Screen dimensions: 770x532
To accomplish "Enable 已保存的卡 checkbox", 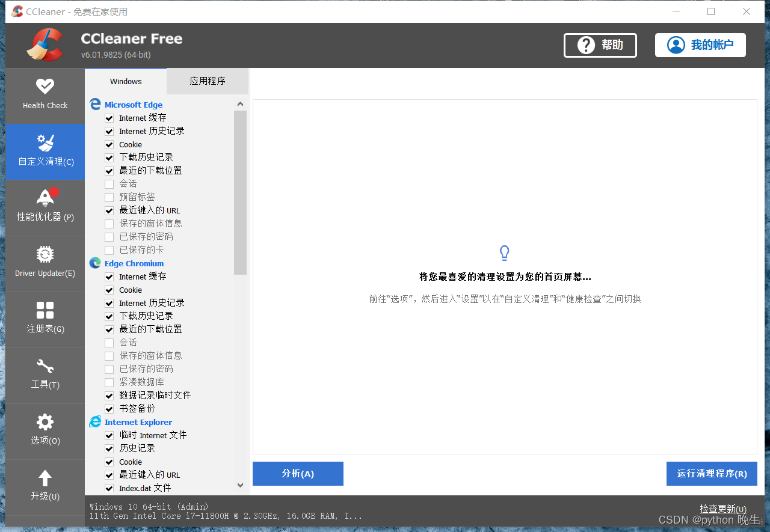I will click(109, 250).
